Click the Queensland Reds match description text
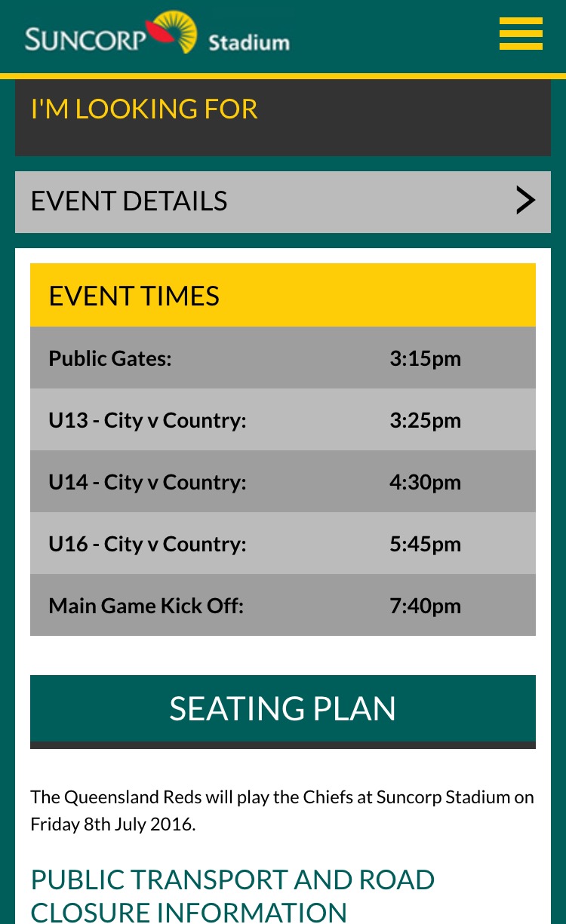 click(282, 810)
